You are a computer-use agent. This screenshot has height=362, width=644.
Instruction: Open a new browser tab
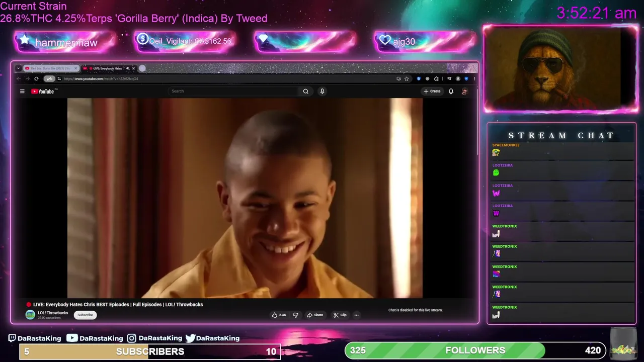coord(142,68)
